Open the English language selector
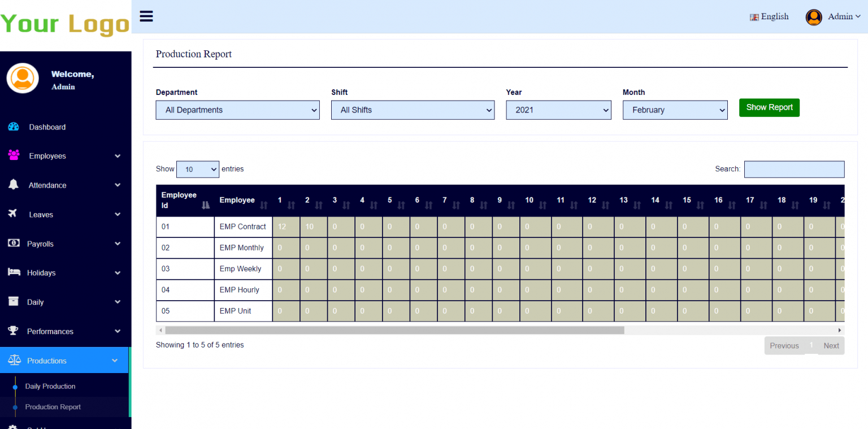The image size is (868, 429). [769, 16]
